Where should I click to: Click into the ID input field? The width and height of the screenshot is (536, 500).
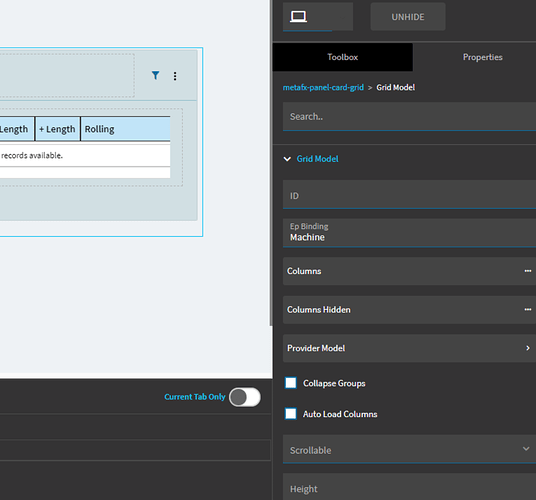[410, 194]
